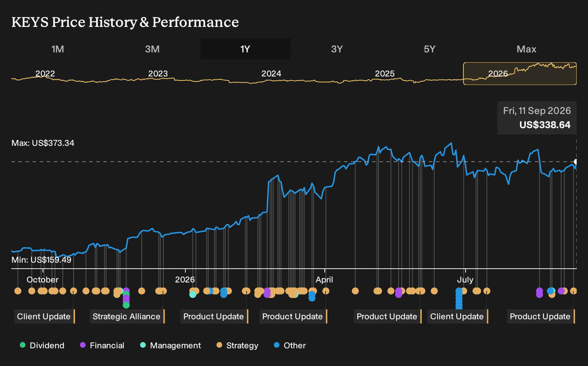Click the Min: US$159.49 label
The image size is (588, 366).
[41, 260]
